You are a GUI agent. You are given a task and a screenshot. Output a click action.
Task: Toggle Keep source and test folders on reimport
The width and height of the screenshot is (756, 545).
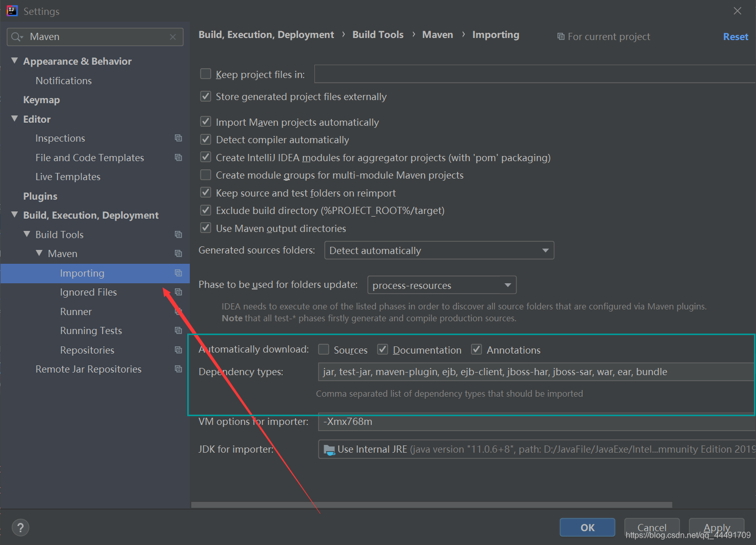(206, 192)
